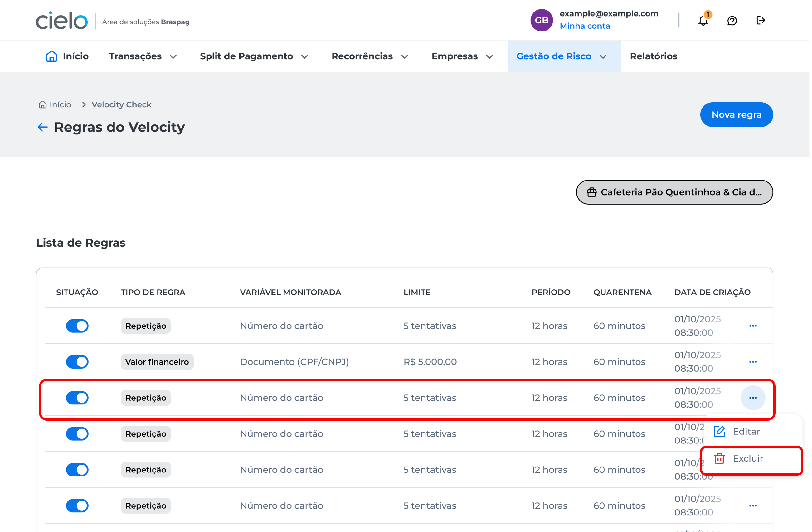Viewport: 812px width, 532px height.
Task: Toggle off the Valor financeiro rule
Action: [x=77, y=361]
